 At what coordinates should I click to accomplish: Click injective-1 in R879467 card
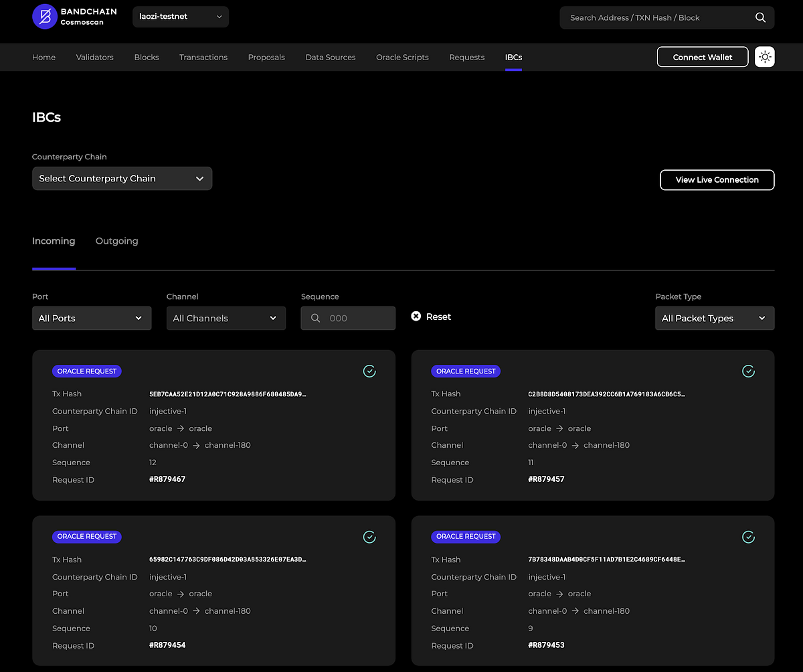click(168, 411)
